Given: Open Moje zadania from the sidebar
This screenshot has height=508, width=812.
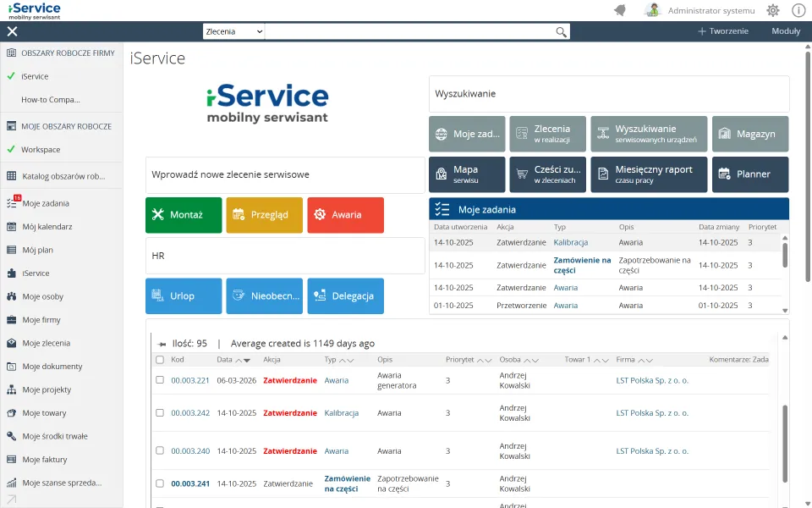Looking at the screenshot, I should point(46,203).
